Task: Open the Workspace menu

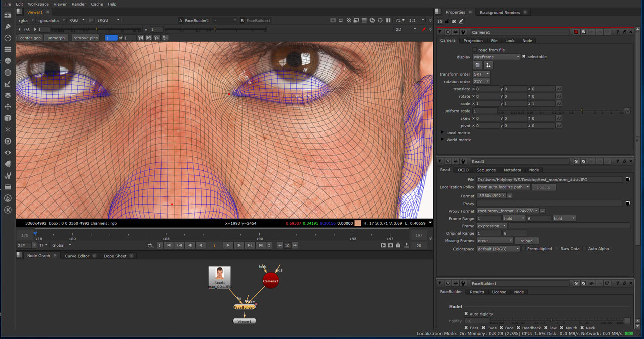Action: pos(38,4)
